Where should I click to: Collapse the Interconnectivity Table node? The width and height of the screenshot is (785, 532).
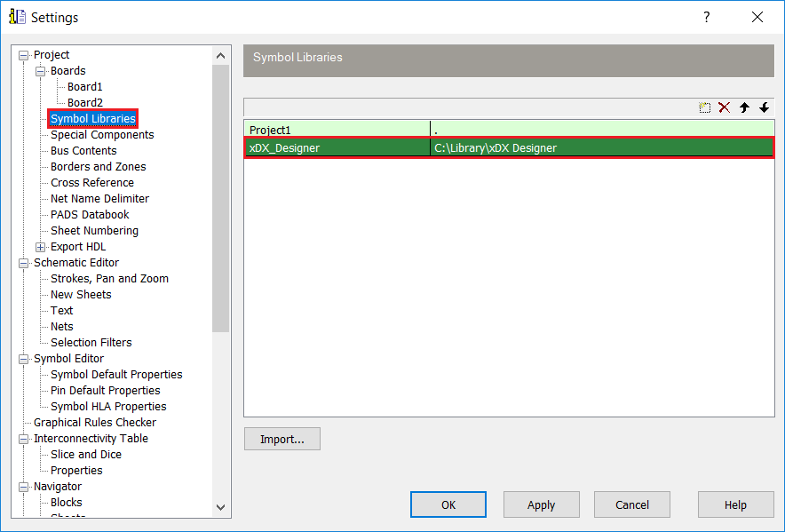[x=23, y=439]
